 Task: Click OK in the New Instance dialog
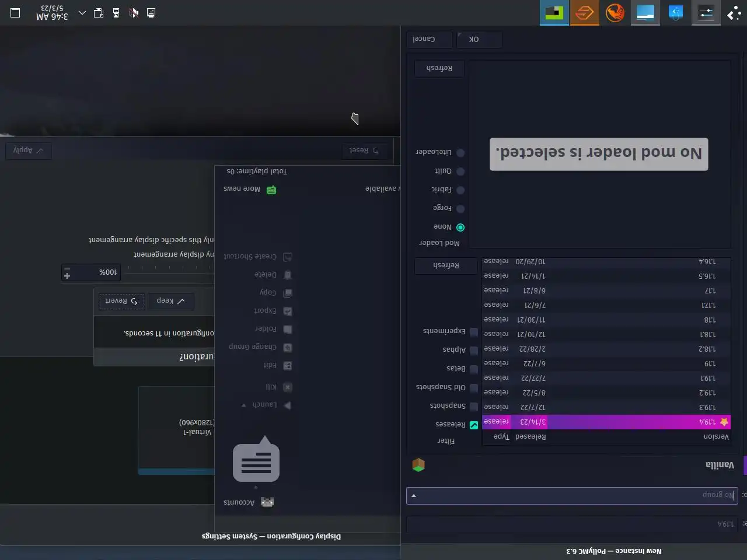coord(480,40)
